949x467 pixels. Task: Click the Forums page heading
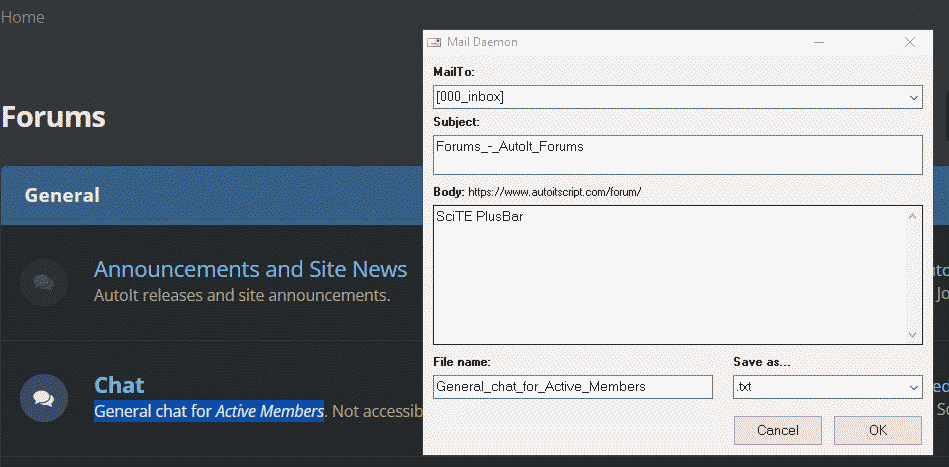(53, 117)
